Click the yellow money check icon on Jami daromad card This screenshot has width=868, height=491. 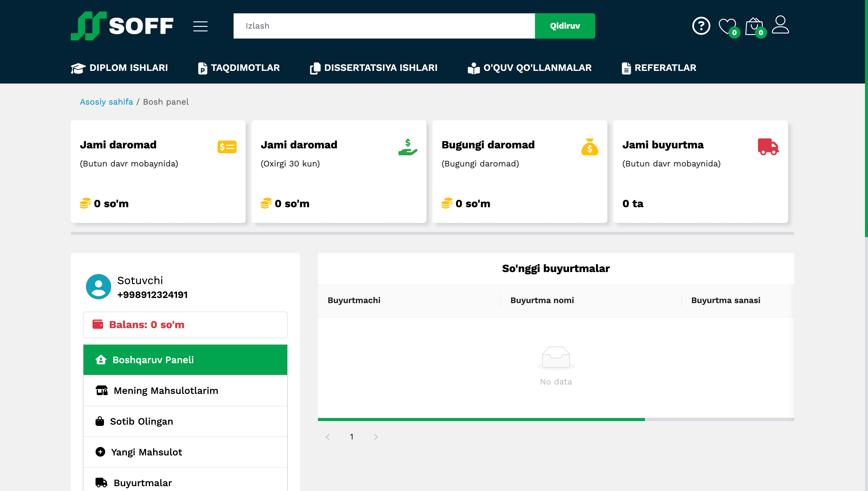[227, 147]
